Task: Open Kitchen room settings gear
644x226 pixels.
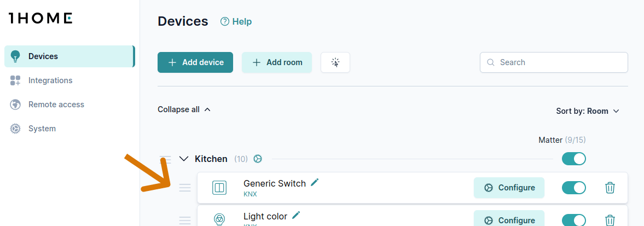Action: click(x=258, y=159)
